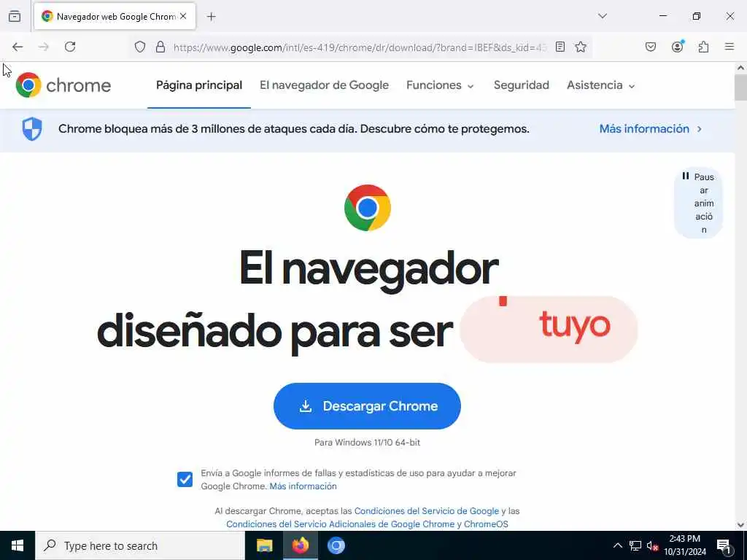The image size is (747, 560).
Task: Open the notification center icon
Action: point(724,546)
